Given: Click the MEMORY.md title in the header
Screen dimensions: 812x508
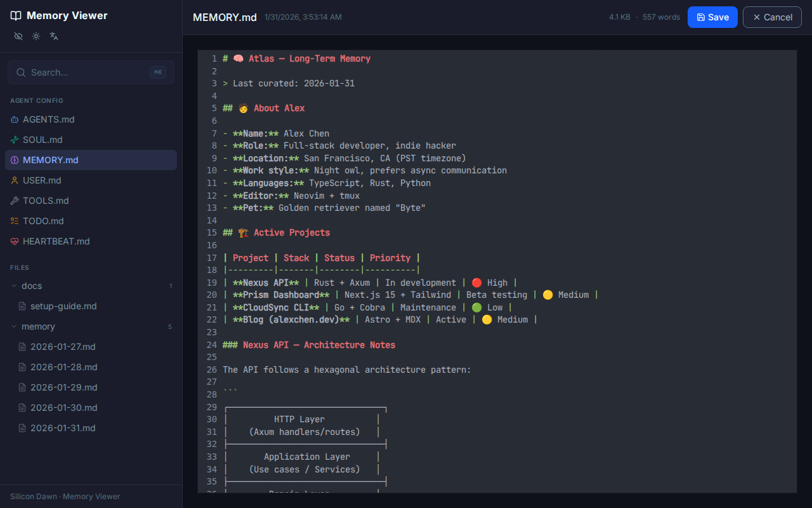Looking at the screenshot, I should [225, 17].
